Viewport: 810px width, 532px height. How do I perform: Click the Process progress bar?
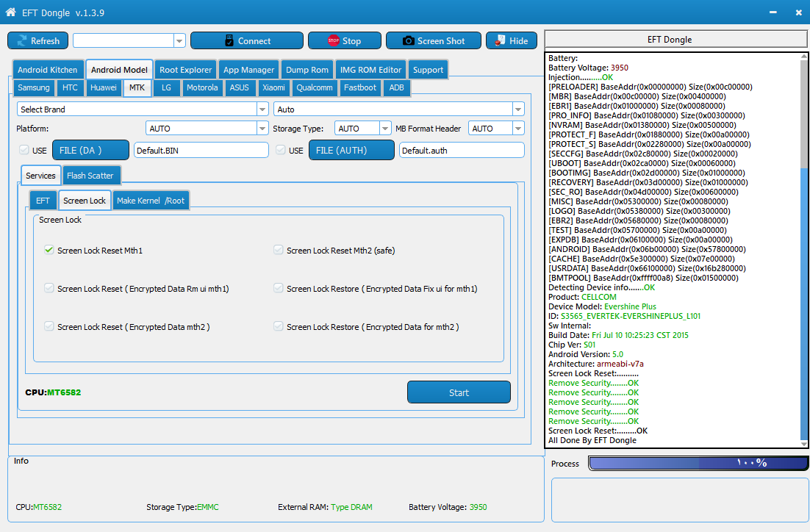pyautogui.click(x=698, y=463)
